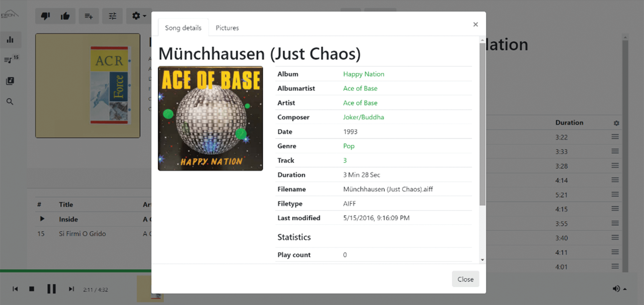The width and height of the screenshot is (644, 305).
Task: Open the playback statistics sidebar icon
Action: pyautogui.click(x=10, y=40)
